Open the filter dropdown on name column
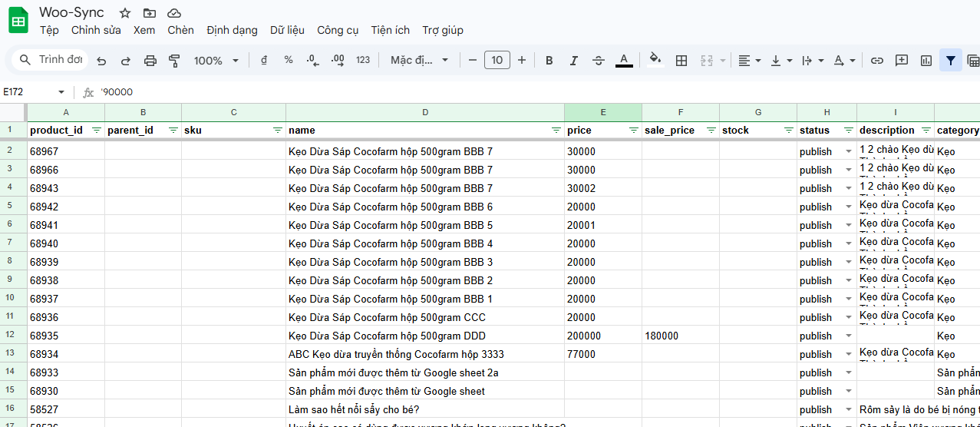 556,131
